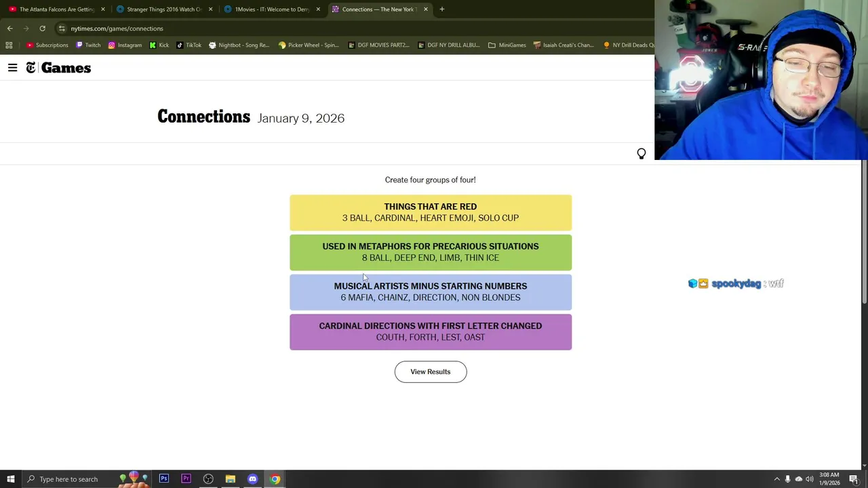Click the View Results button
The height and width of the screenshot is (488, 868).
(x=431, y=371)
